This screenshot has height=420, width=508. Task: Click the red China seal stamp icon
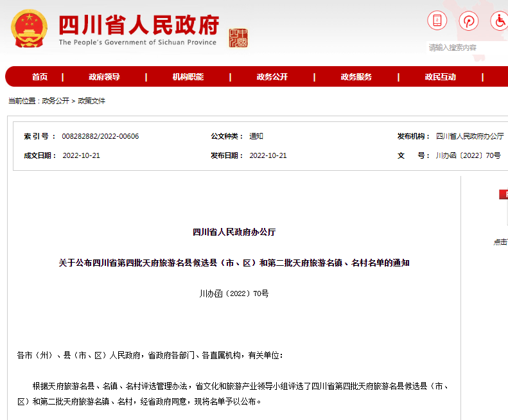click(238, 37)
